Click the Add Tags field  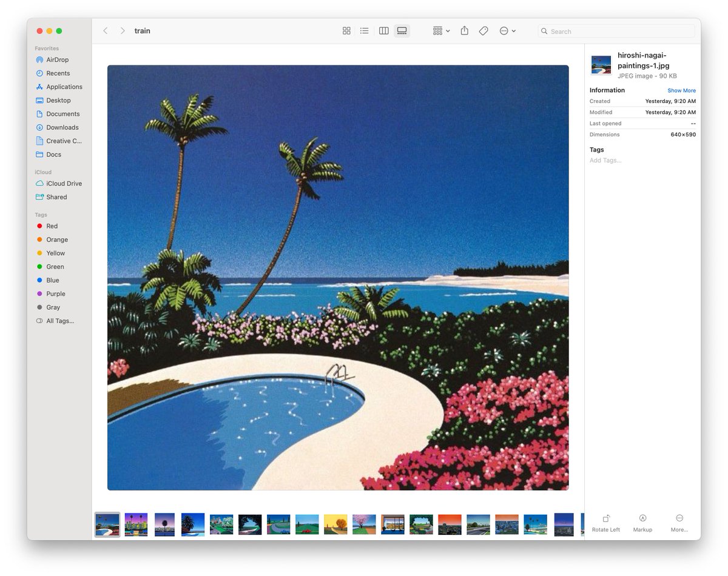click(x=605, y=161)
